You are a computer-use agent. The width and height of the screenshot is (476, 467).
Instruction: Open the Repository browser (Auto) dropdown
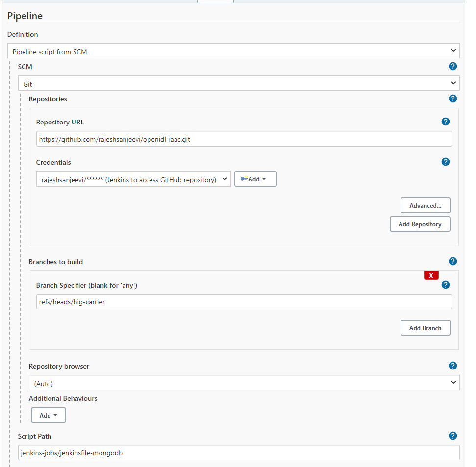click(244, 383)
